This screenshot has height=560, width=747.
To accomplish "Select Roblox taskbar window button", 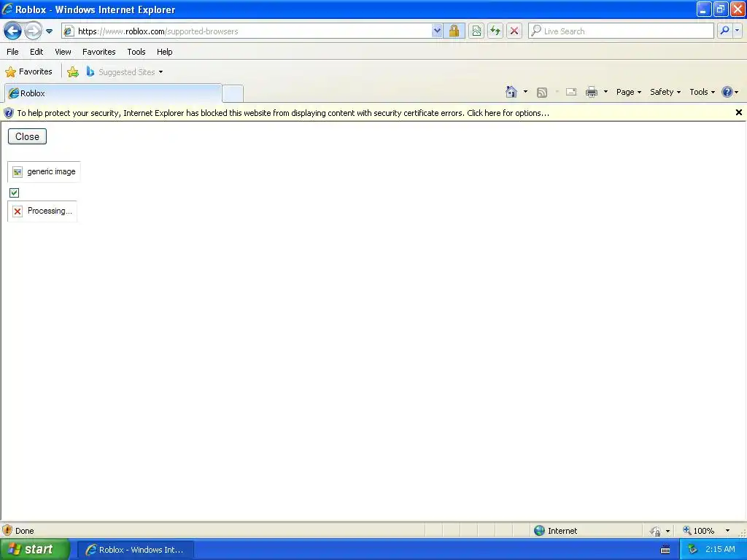I will [135, 550].
